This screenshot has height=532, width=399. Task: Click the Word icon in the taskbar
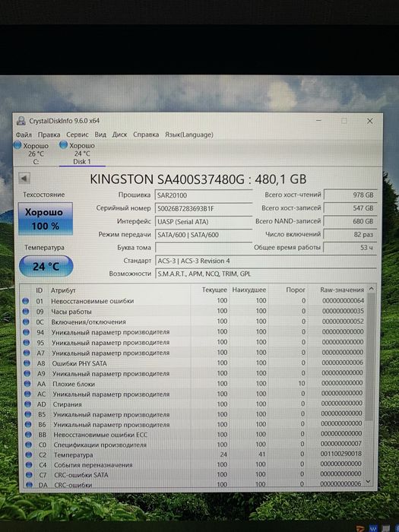(x=373, y=528)
